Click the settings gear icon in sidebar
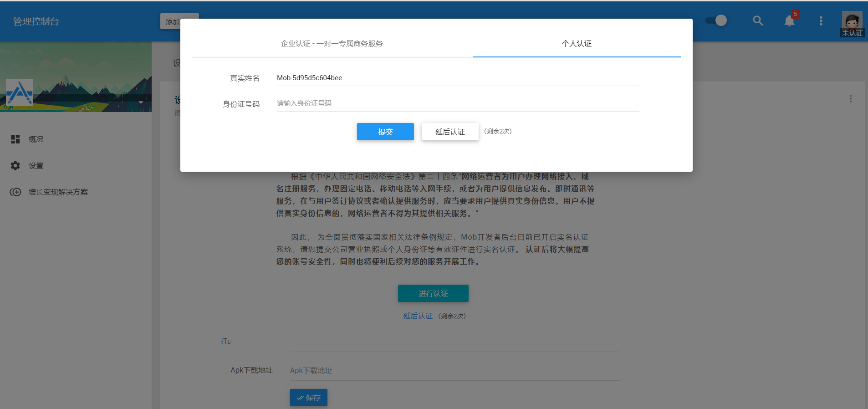868x409 pixels. (15, 166)
